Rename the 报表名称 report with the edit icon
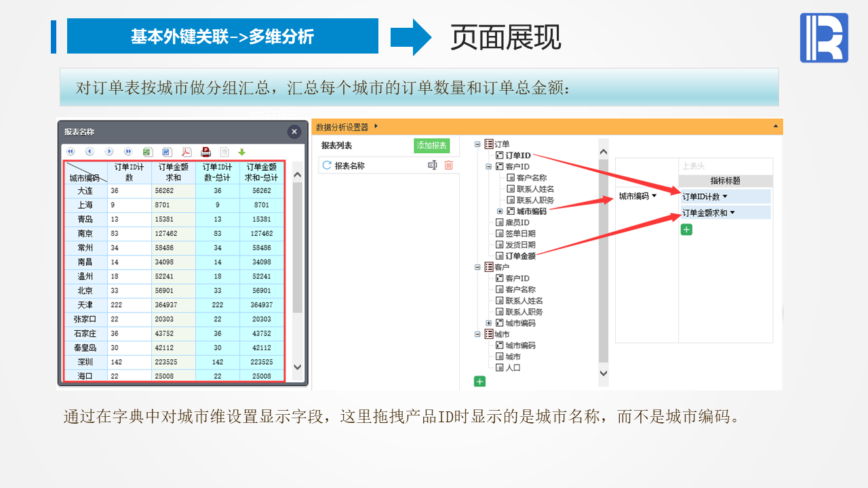Viewport: 868px width, 488px height. coord(433,165)
